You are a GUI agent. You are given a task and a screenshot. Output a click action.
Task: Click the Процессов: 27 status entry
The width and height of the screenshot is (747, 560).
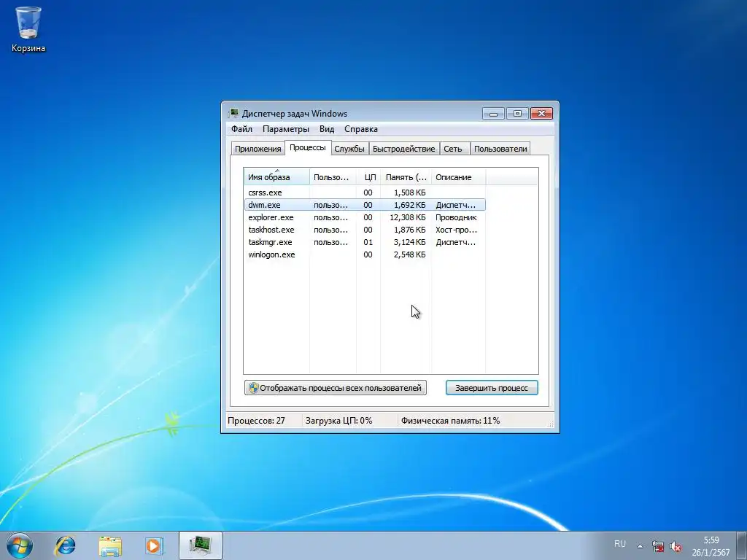pyautogui.click(x=256, y=421)
